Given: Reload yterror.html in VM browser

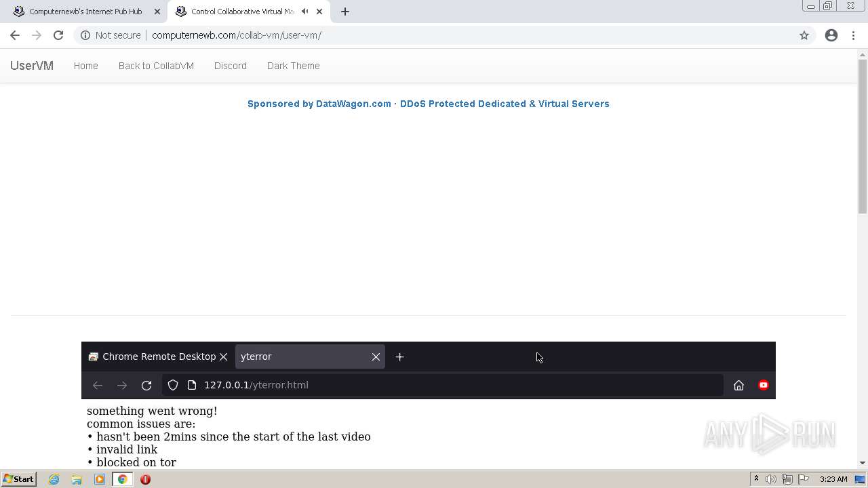Looking at the screenshot, I should tap(146, 385).
